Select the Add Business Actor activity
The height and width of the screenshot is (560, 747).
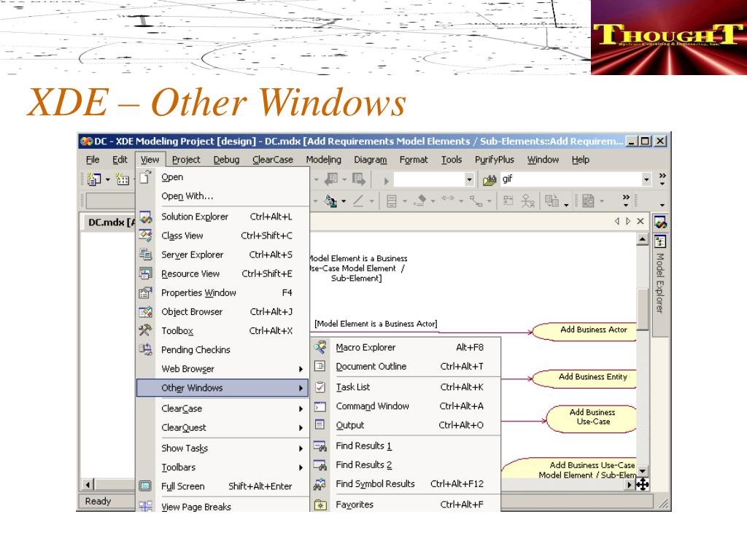coord(584,332)
